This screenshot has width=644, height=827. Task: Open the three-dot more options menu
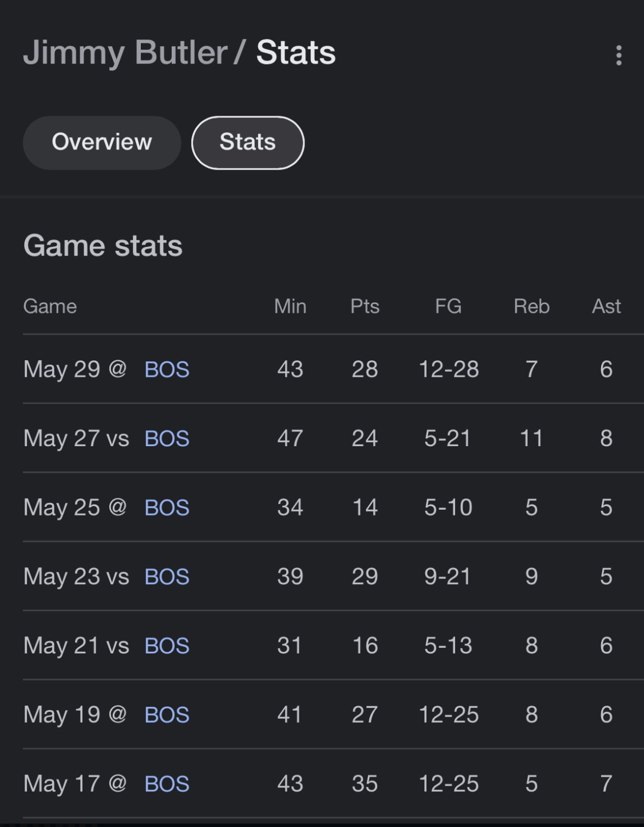coord(618,56)
